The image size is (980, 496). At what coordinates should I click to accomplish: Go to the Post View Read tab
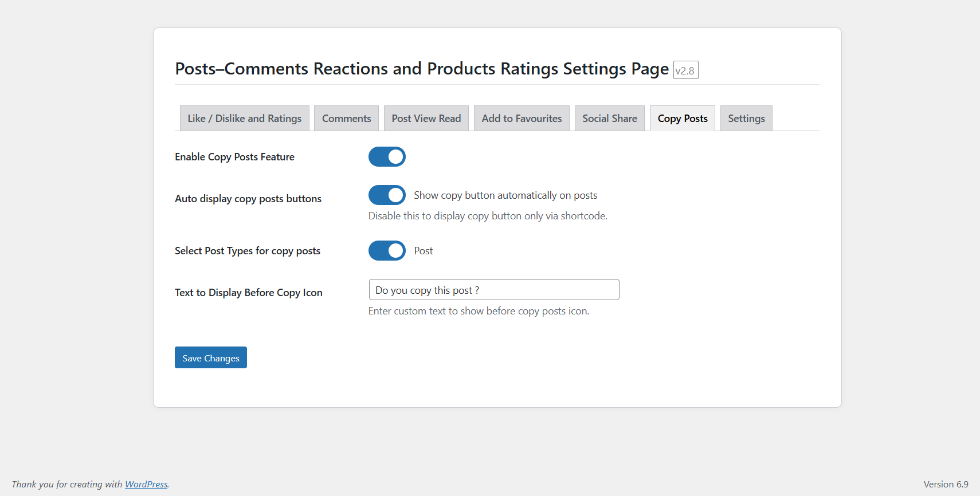(x=426, y=119)
